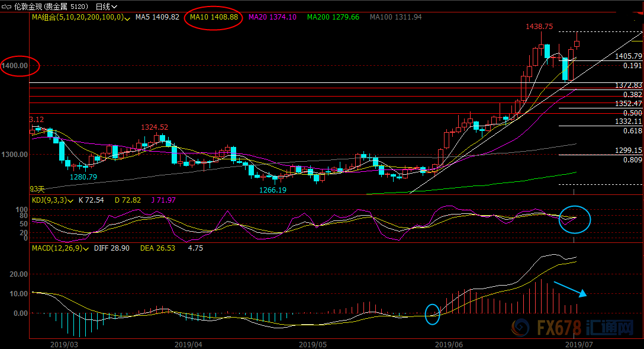This screenshot has width=644, height=349.
Task: Select the MA20 1374.10 value
Action: coord(272,17)
